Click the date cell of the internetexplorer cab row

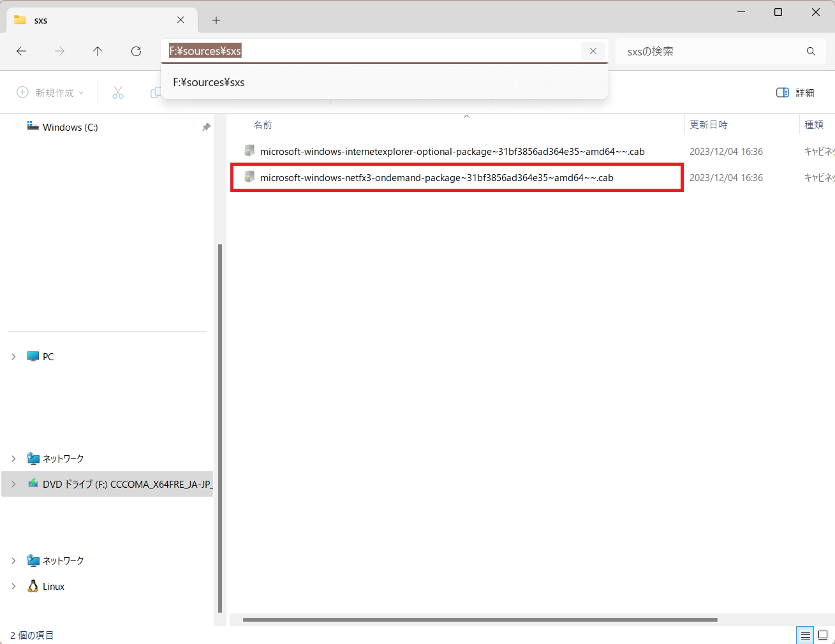tap(726, 152)
